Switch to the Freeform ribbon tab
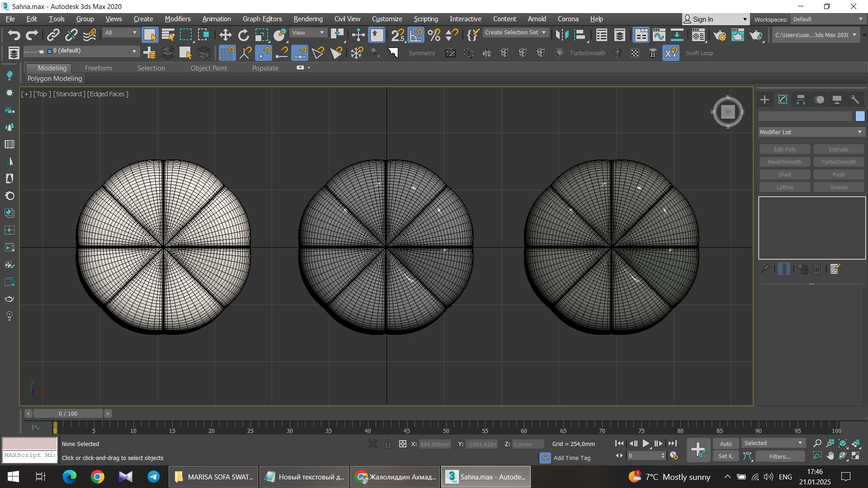The width and height of the screenshot is (868, 488). coord(98,68)
